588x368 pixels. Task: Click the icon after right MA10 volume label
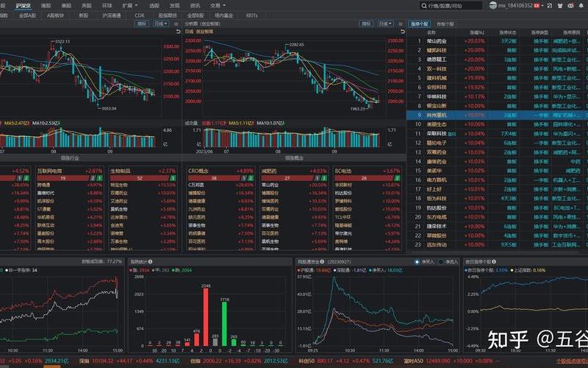[x=284, y=123]
